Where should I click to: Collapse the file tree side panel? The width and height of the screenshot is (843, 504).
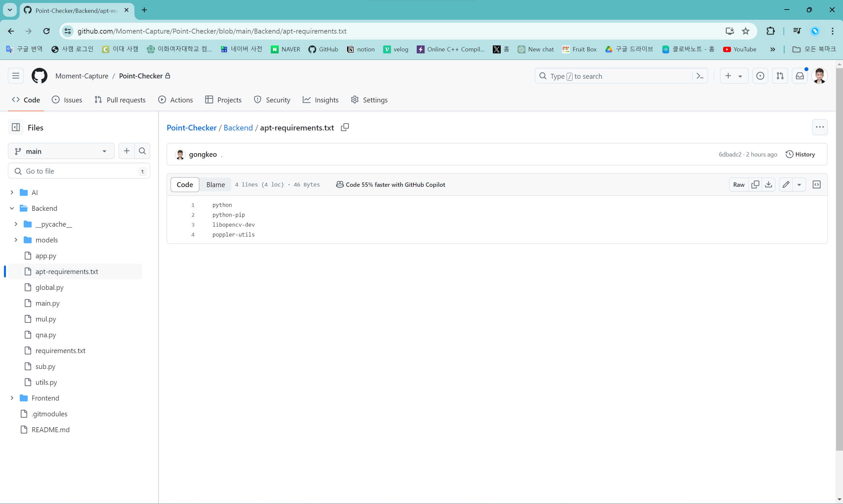pyautogui.click(x=16, y=127)
